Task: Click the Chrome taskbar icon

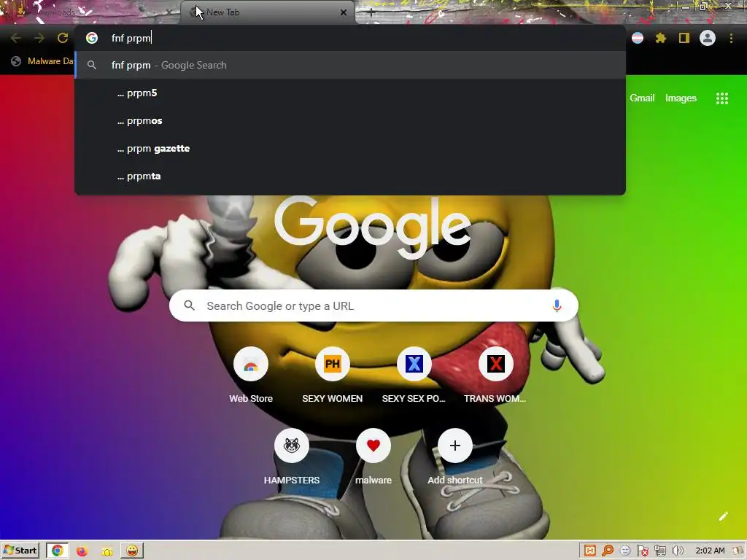Action: click(x=57, y=551)
